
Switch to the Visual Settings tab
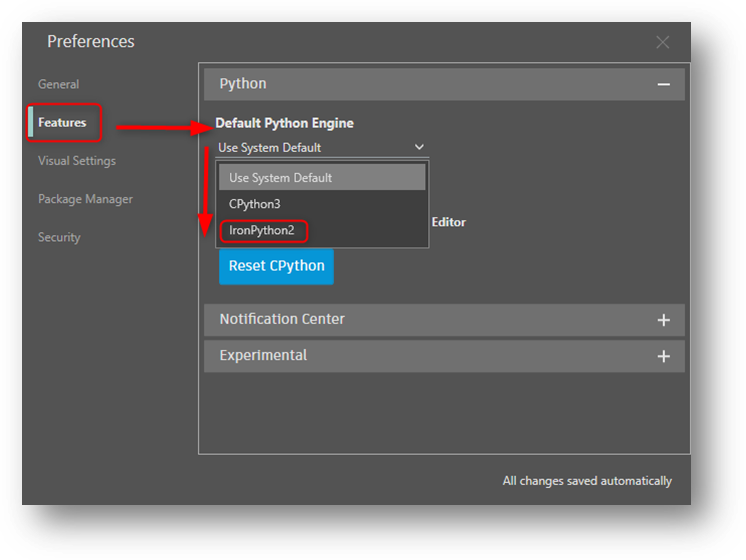tap(77, 161)
